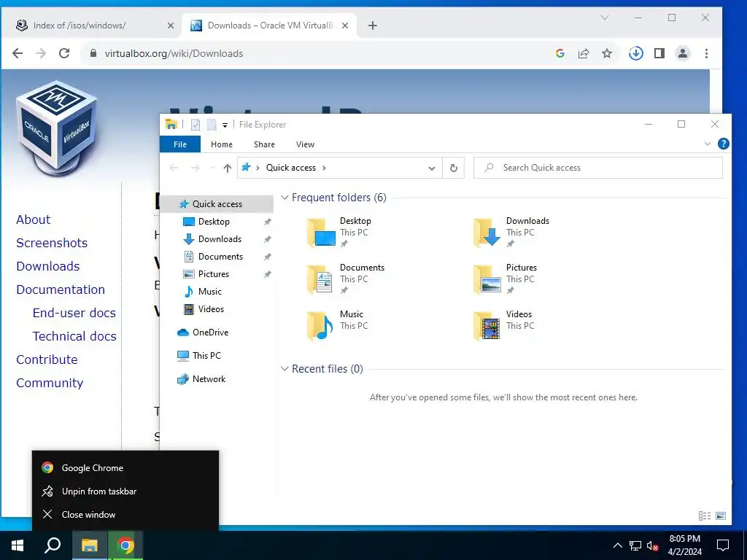Open the Share ribbon tab
Image resolution: width=747 pixels, height=560 pixels.
coord(264,144)
